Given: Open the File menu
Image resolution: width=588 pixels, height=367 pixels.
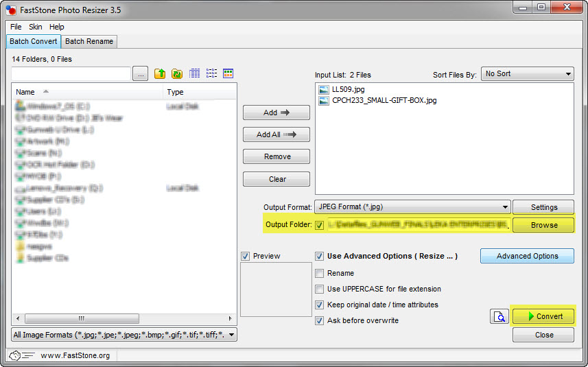Looking at the screenshot, I should click(x=16, y=27).
